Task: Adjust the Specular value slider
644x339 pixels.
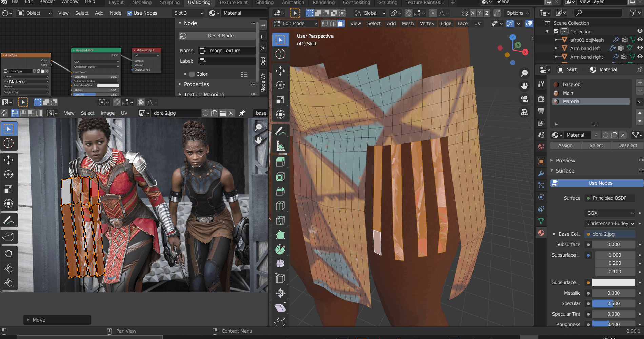Action: pos(613,303)
